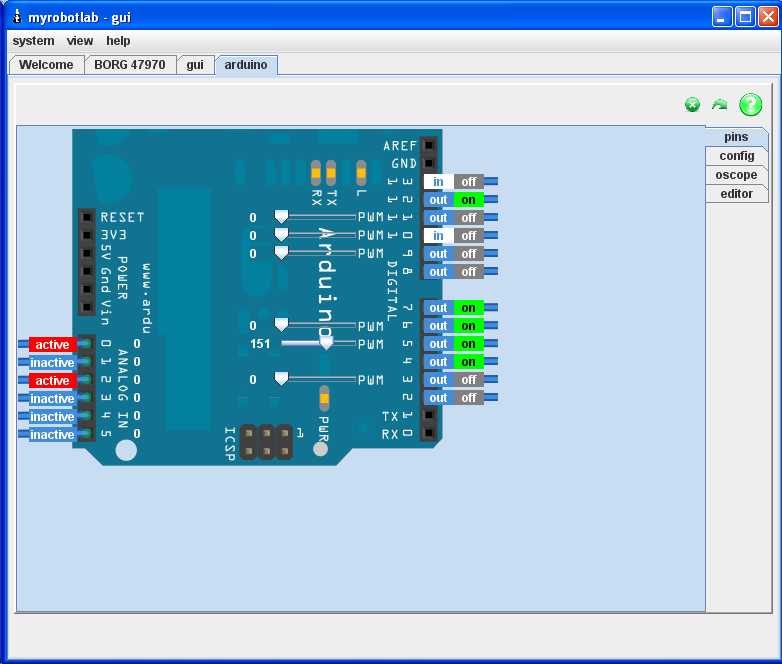Screen dimensions: 782x664
Task: Toggle pin 9 out mode button
Action: click(x=438, y=253)
